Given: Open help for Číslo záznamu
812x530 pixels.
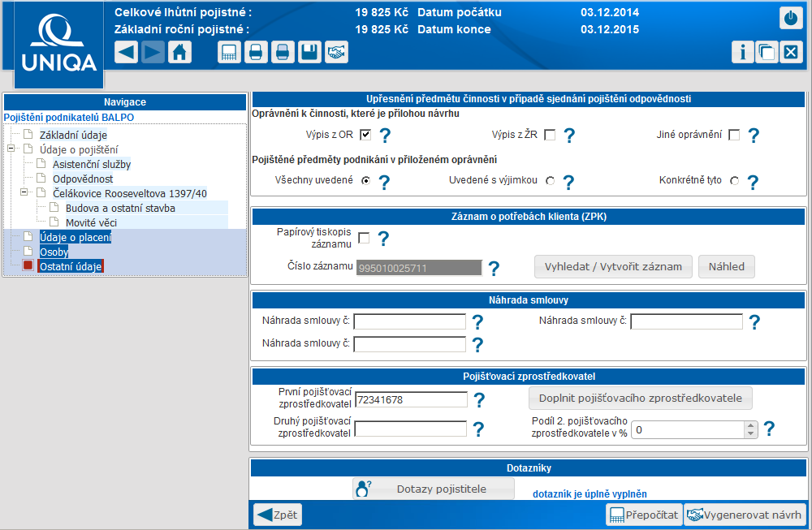Looking at the screenshot, I should point(494,268).
